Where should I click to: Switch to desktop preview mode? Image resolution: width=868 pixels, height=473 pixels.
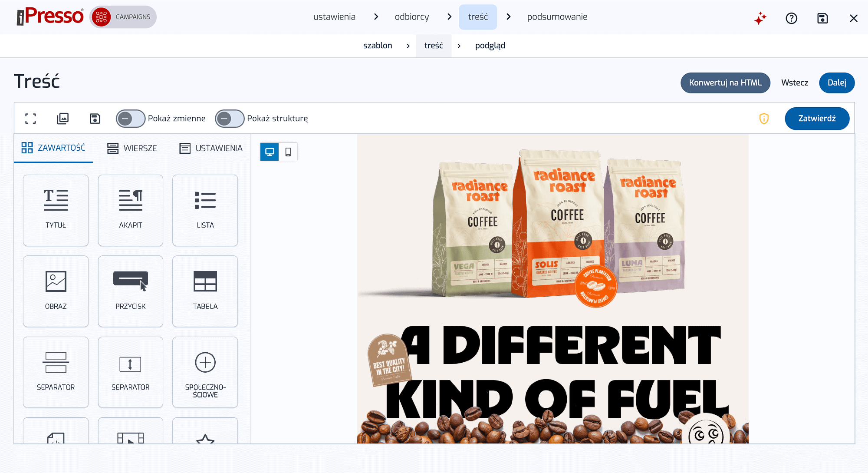pyautogui.click(x=270, y=152)
